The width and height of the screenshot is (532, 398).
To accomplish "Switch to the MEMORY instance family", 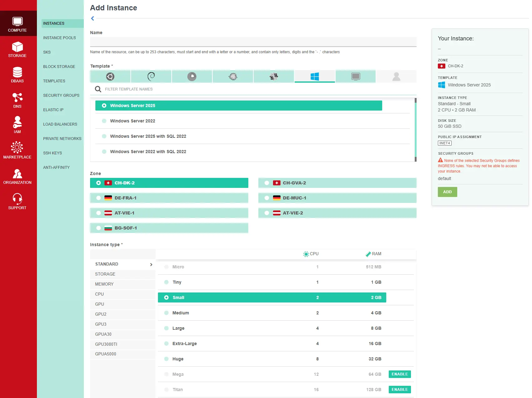I will (123, 284).
